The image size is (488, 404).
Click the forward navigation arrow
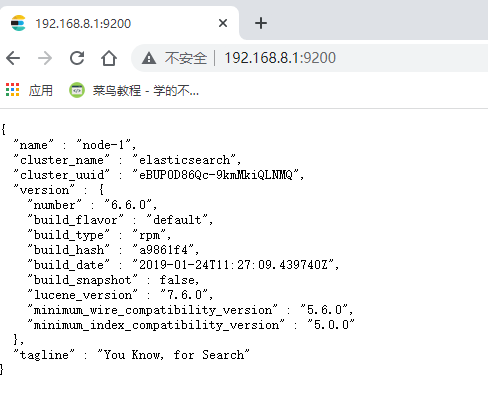tap(45, 58)
